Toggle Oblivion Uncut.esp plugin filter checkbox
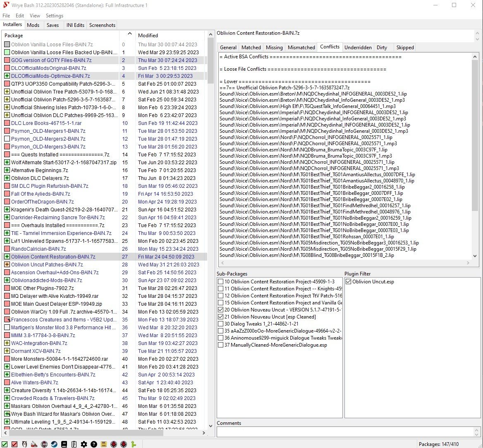The width and height of the screenshot is (483, 448). click(348, 281)
